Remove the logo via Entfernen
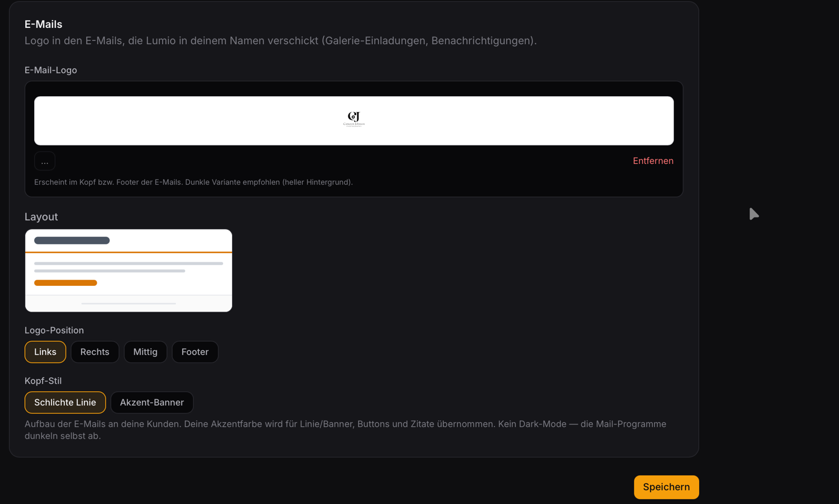The width and height of the screenshot is (839, 504). click(653, 161)
